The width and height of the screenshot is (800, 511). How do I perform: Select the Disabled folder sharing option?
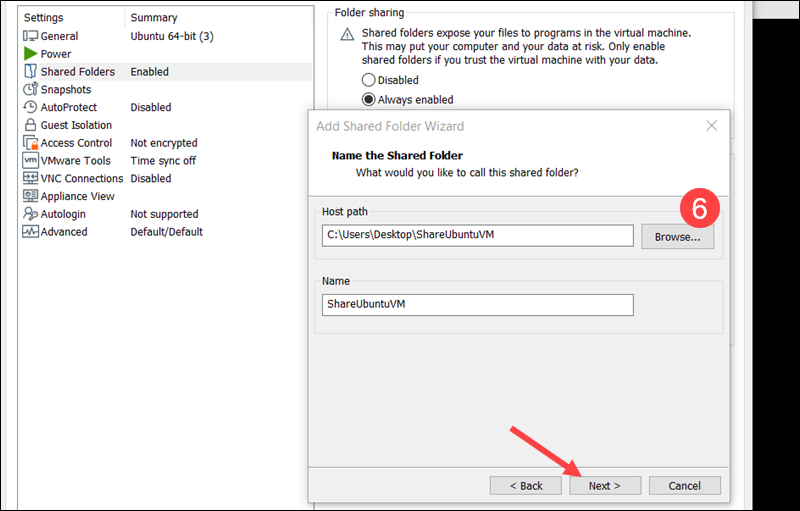(x=369, y=80)
